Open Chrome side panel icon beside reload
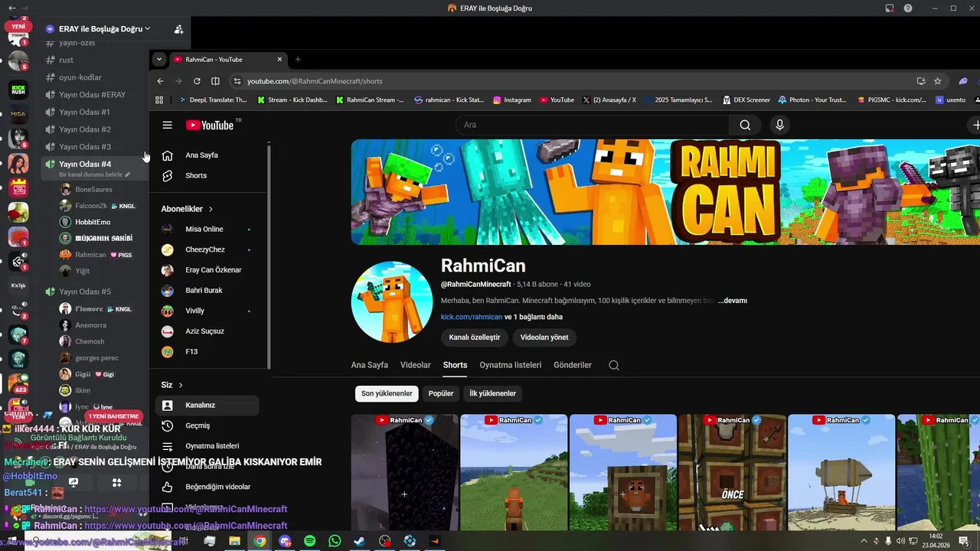This screenshot has height=551, width=980. 215,81
